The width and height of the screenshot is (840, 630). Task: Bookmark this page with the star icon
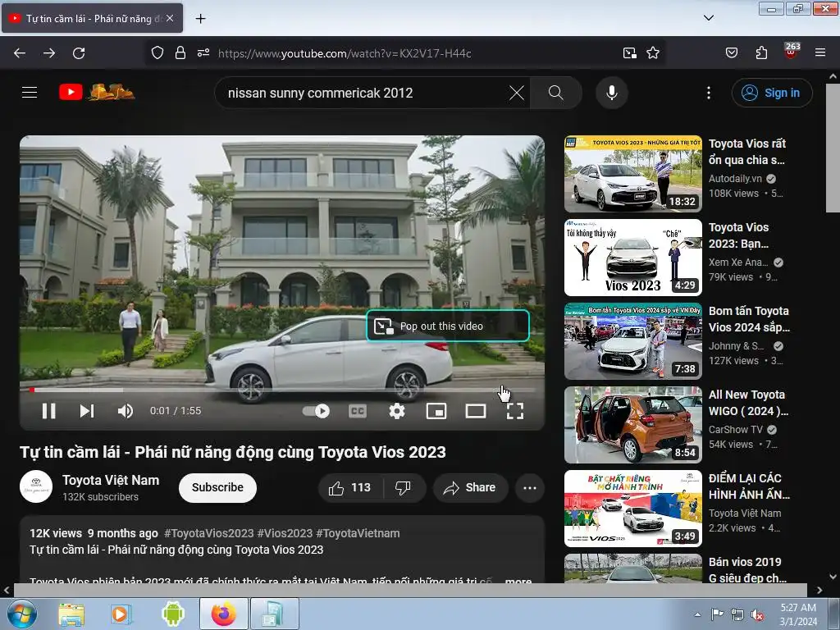click(x=653, y=53)
